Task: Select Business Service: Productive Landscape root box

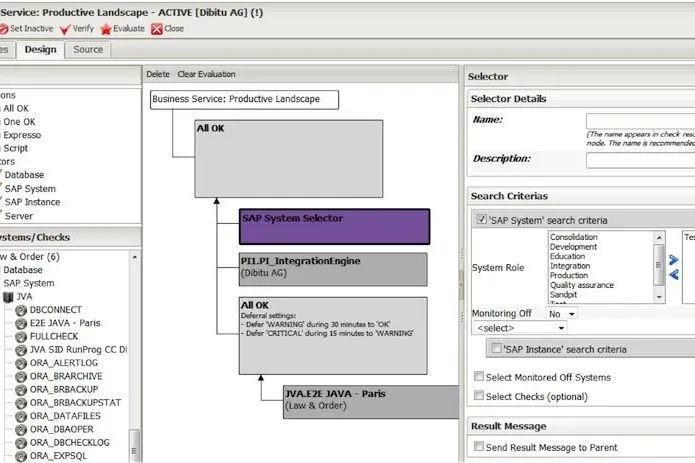Action: tap(244, 100)
